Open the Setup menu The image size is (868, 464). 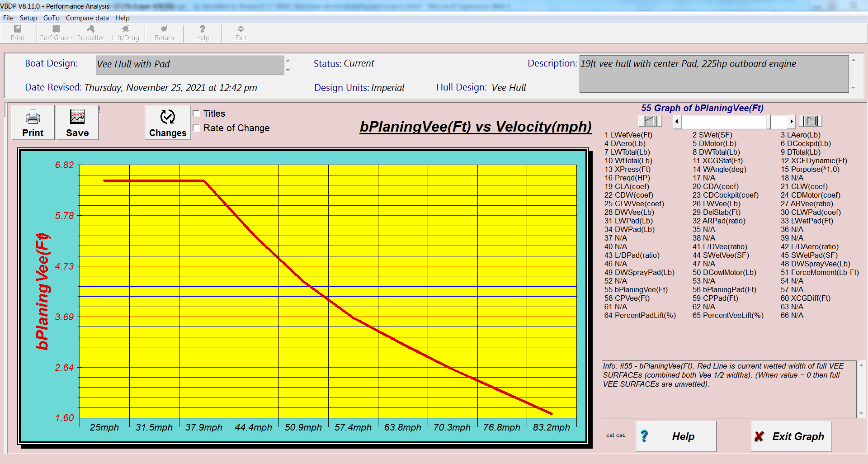tap(28, 18)
